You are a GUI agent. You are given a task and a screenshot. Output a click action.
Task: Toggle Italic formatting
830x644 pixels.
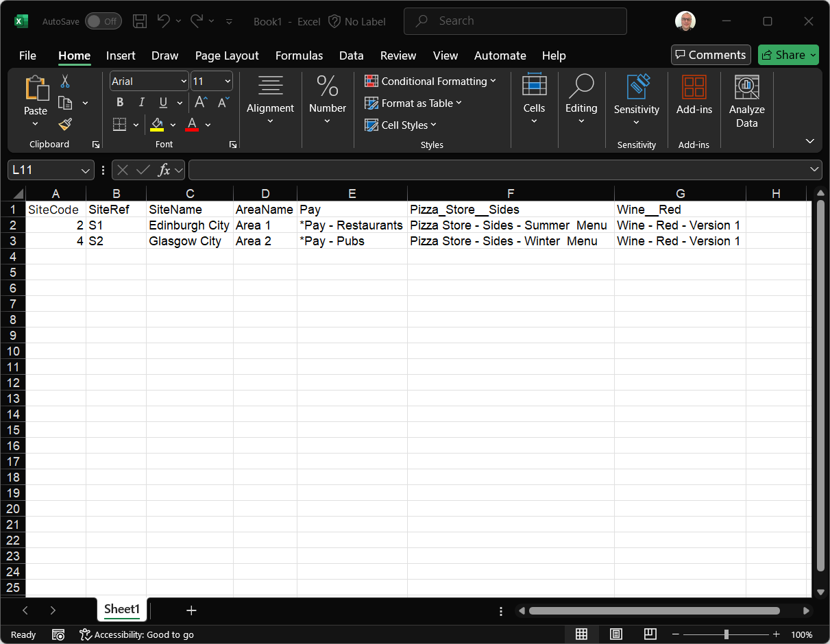[x=141, y=103]
